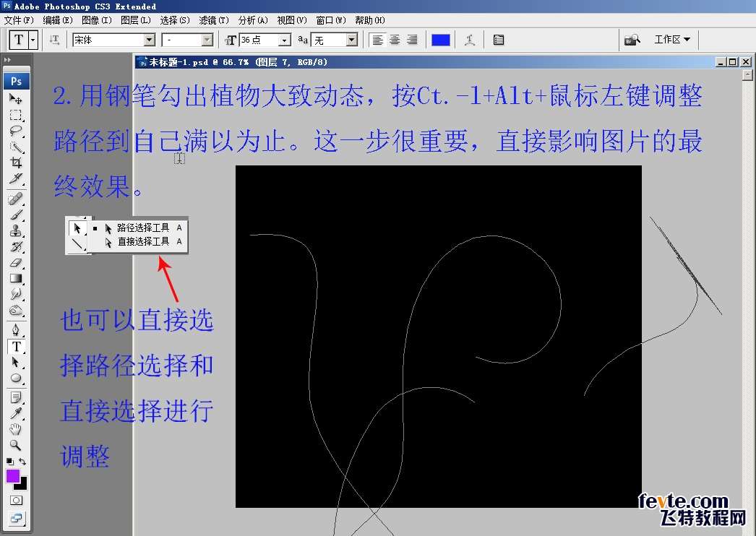Image resolution: width=756 pixels, height=536 pixels.
Task: Change the screen mode button
Action: click(16, 519)
